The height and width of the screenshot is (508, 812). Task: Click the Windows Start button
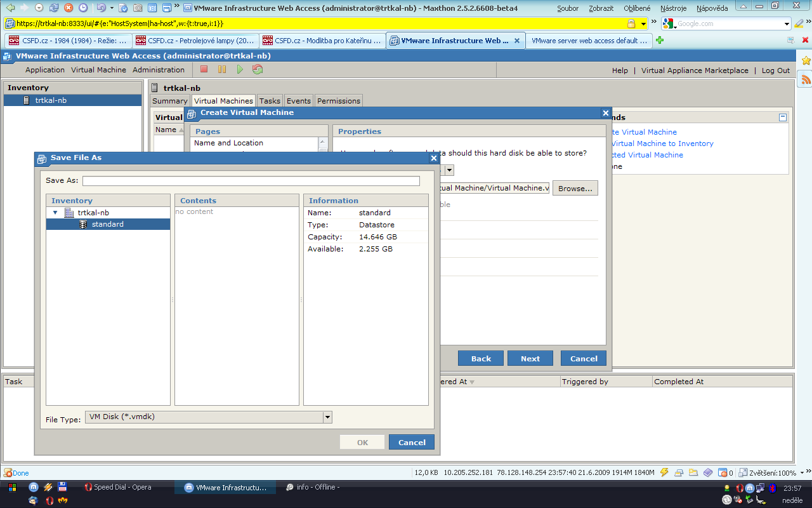(x=12, y=487)
